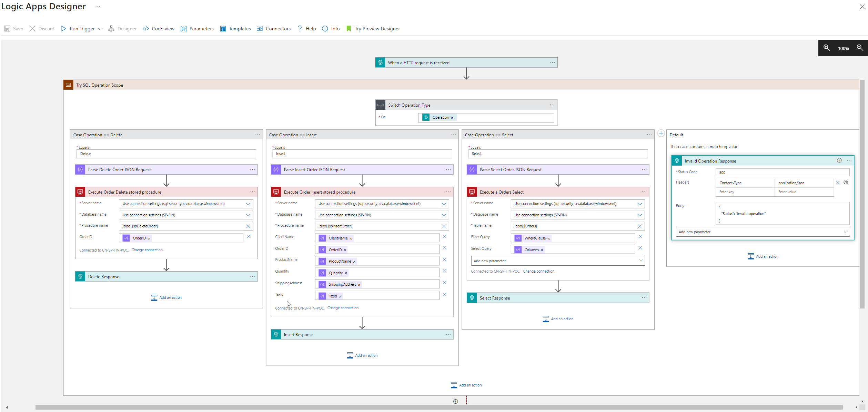Click the plus icon to add a case

[661, 133]
